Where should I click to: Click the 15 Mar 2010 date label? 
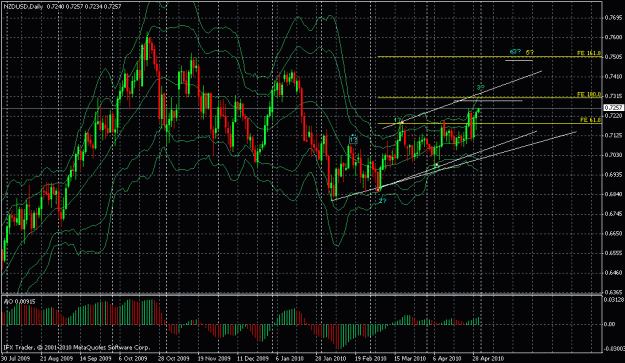(410, 358)
